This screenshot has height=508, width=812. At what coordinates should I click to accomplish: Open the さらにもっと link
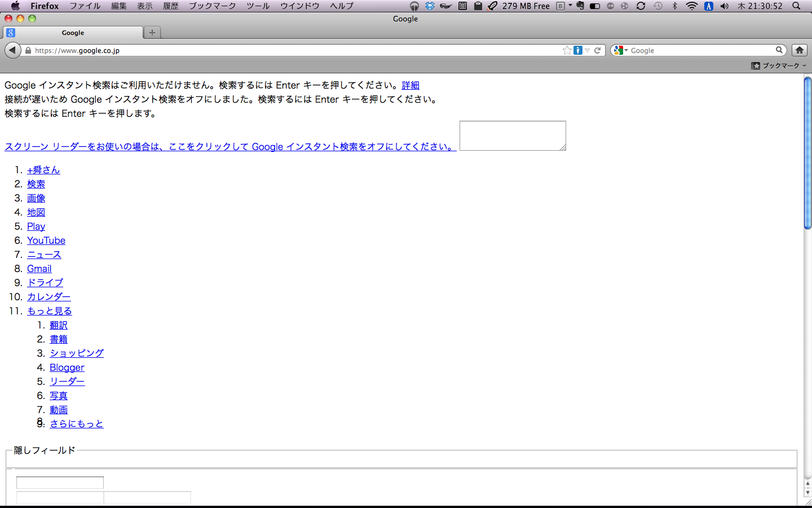click(77, 424)
